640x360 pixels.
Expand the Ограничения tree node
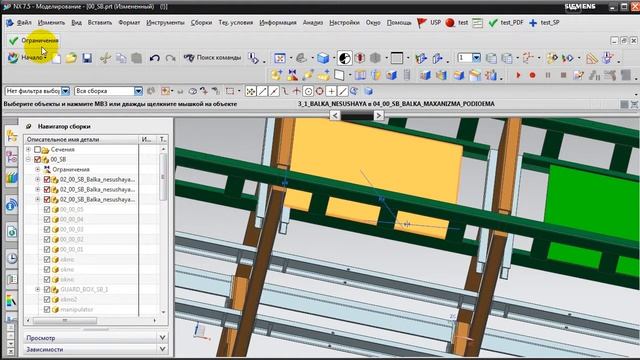38,169
